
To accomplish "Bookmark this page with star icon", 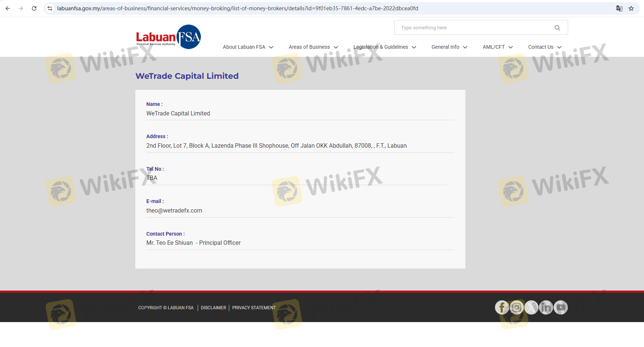I will tap(631, 8).
